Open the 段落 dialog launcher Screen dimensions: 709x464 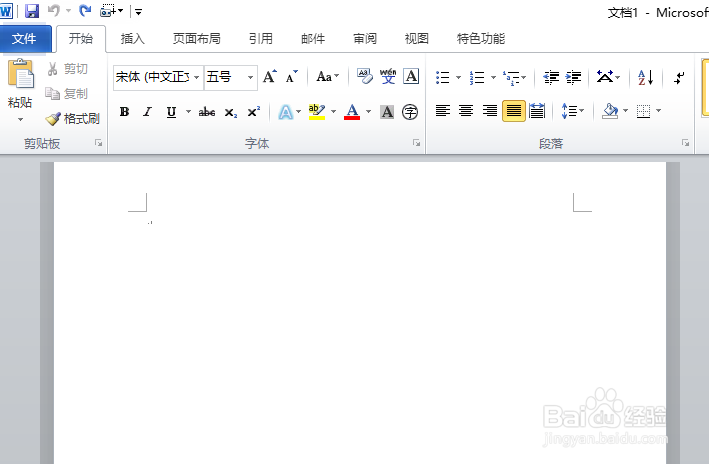point(685,143)
